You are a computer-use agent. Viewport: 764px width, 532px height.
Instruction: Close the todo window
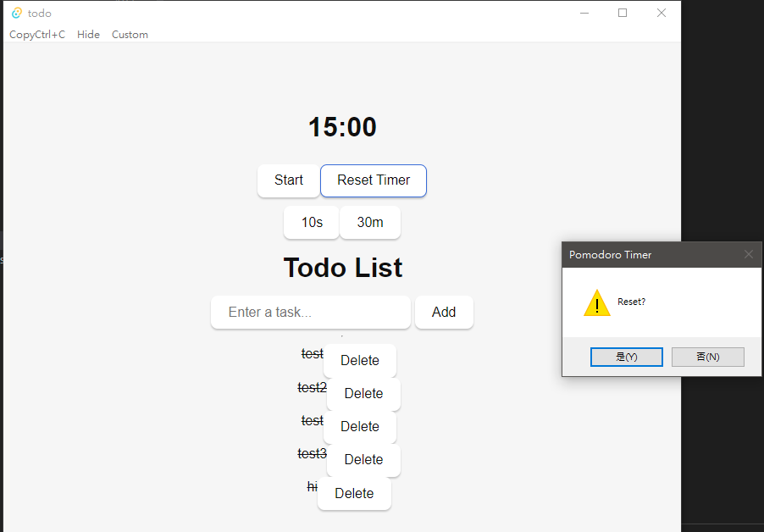pyautogui.click(x=661, y=14)
